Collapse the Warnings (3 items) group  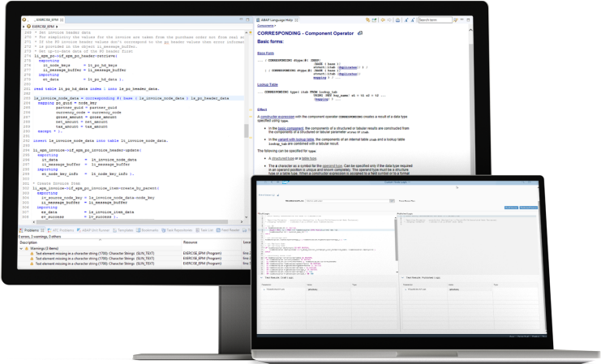(23, 248)
